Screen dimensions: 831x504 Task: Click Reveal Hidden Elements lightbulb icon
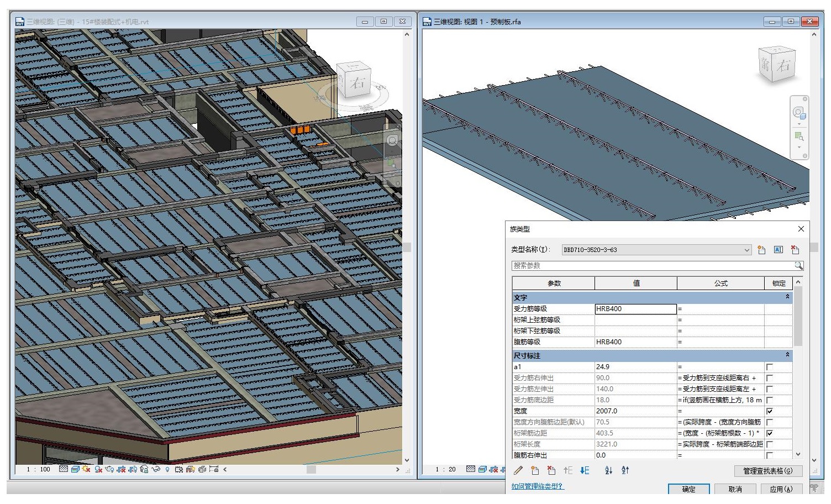167,469
